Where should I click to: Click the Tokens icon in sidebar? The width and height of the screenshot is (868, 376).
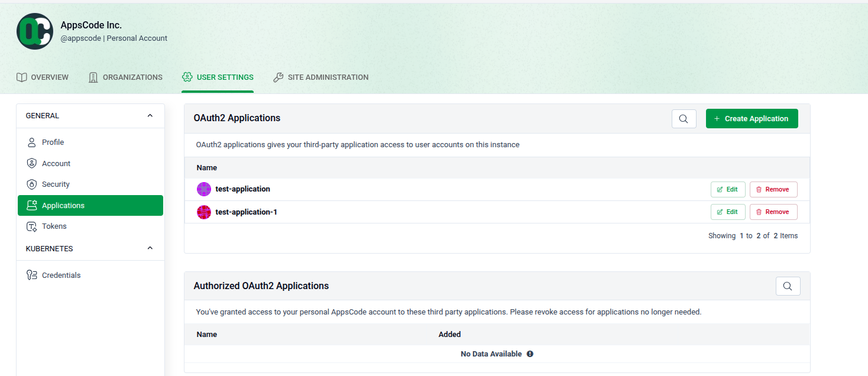(31, 226)
